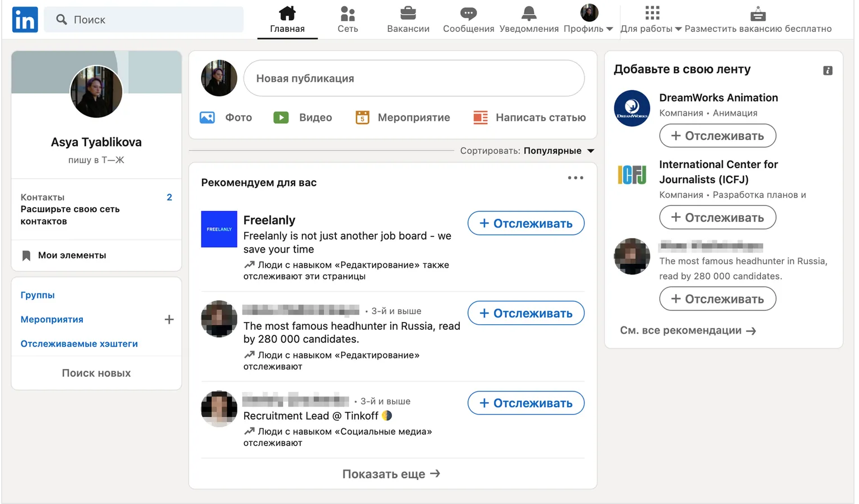The width and height of the screenshot is (859, 504).
Task: Click the Мероприятие label in the post box
Action: [414, 118]
